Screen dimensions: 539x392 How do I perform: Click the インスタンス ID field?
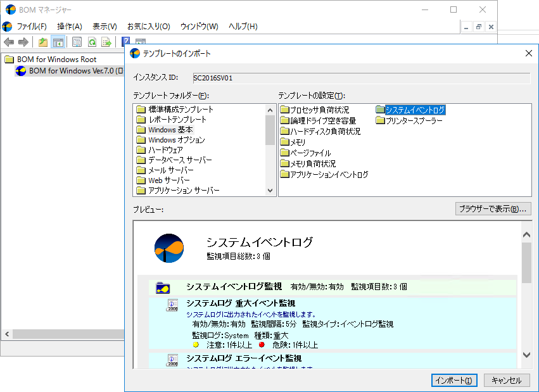(x=362, y=78)
